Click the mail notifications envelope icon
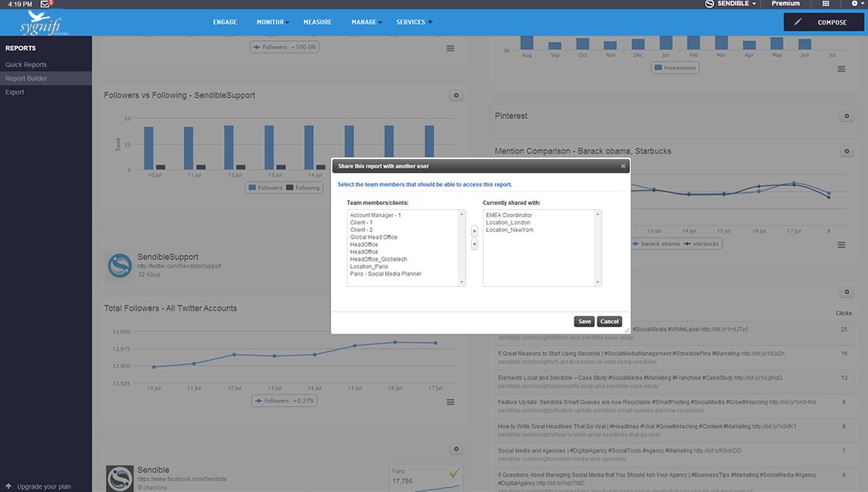Image resolution: width=868 pixels, height=492 pixels. click(x=46, y=4)
